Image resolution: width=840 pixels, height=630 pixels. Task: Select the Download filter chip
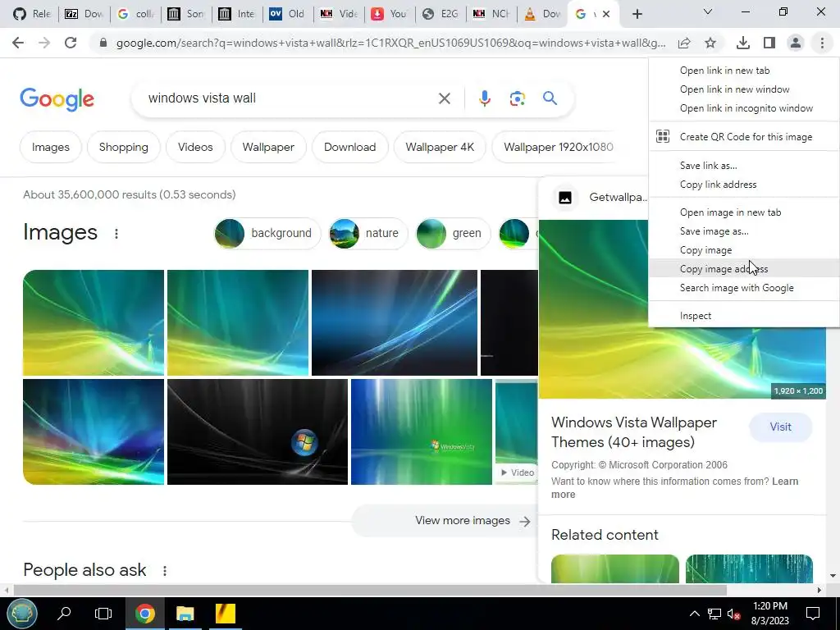[349, 147]
